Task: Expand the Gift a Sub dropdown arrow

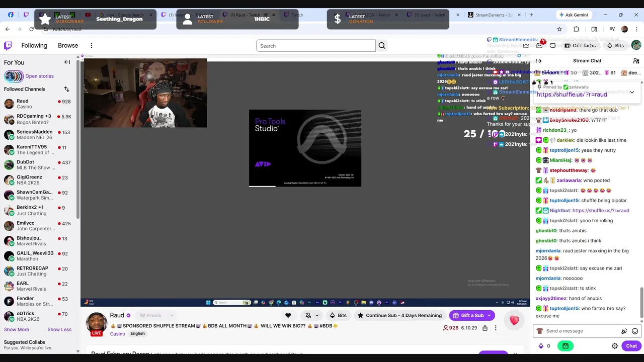Action: coord(489,315)
